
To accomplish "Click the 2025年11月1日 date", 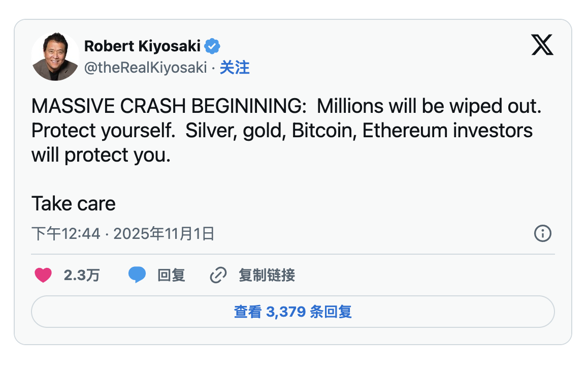I will (x=164, y=234).
